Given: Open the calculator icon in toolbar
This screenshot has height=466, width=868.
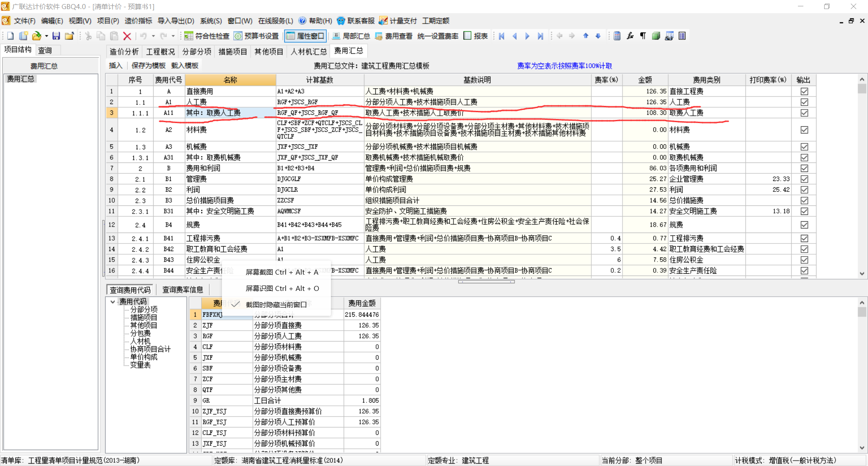Looking at the screenshot, I should click(617, 36).
